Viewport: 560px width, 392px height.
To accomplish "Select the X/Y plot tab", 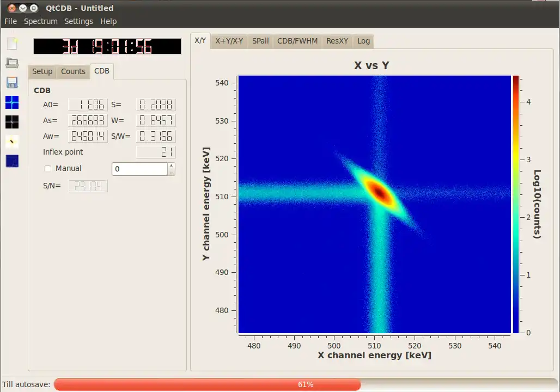I will (x=200, y=41).
